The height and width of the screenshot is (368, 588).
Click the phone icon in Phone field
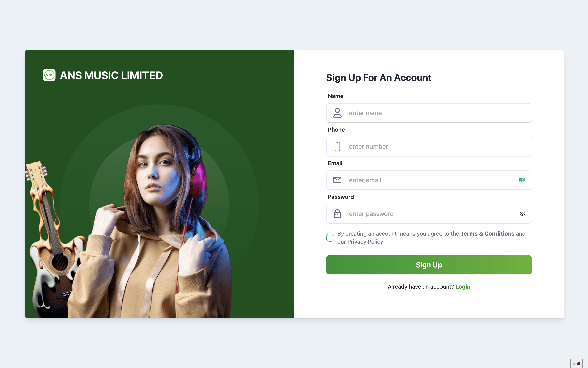[x=337, y=146]
